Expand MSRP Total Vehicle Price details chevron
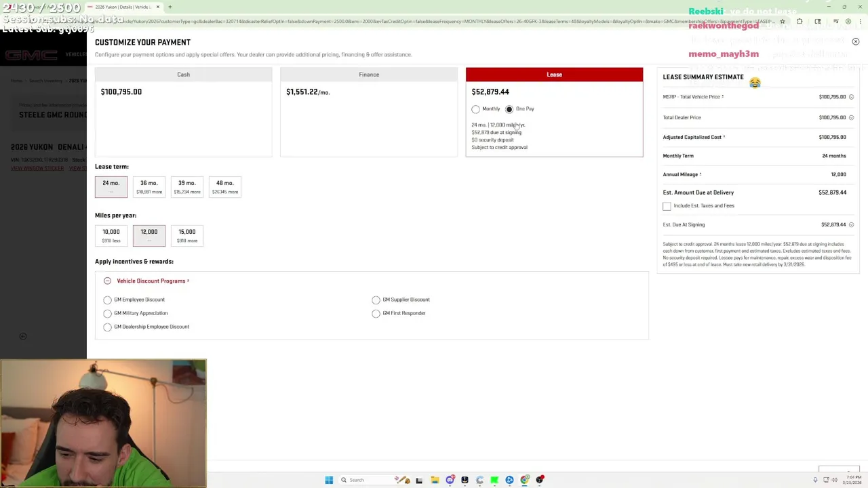This screenshot has width=868, height=488. click(x=851, y=97)
